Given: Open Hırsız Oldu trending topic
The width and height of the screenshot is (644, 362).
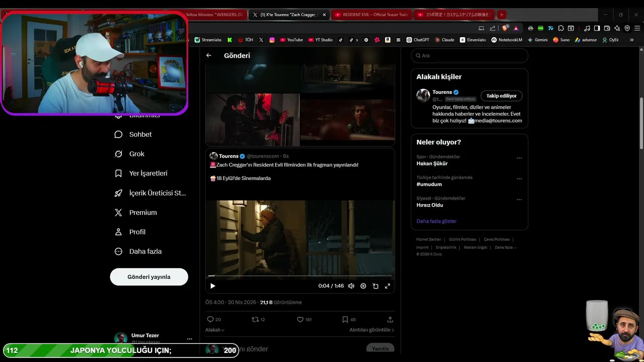Looking at the screenshot, I should (x=430, y=205).
